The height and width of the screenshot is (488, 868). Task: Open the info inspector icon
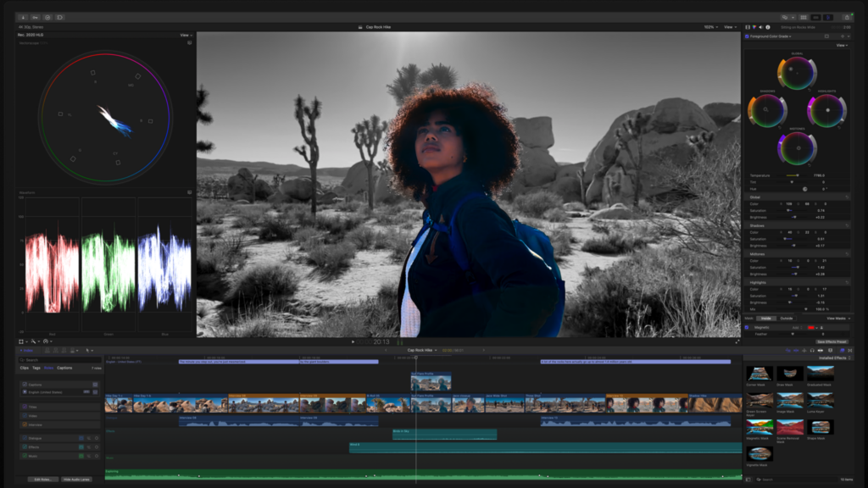pyautogui.click(x=768, y=27)
